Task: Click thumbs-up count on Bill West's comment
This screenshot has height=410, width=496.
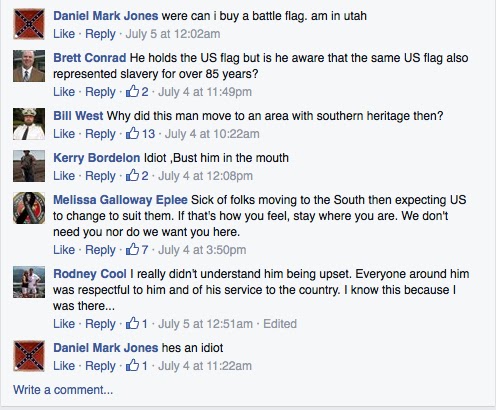Action: (148, 134)
